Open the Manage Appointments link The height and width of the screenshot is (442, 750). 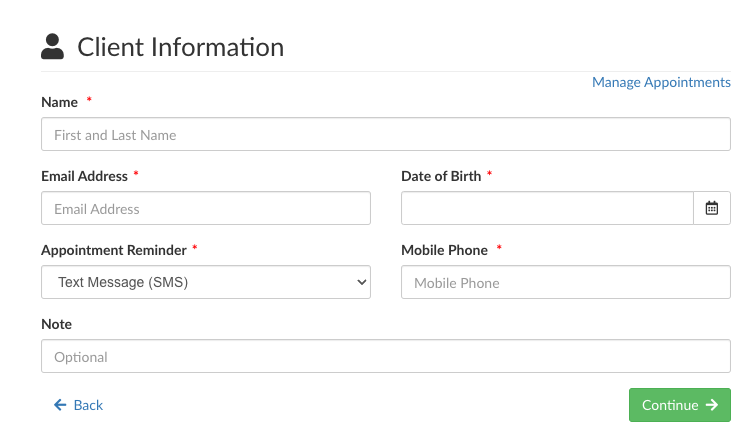pos(661,82)
